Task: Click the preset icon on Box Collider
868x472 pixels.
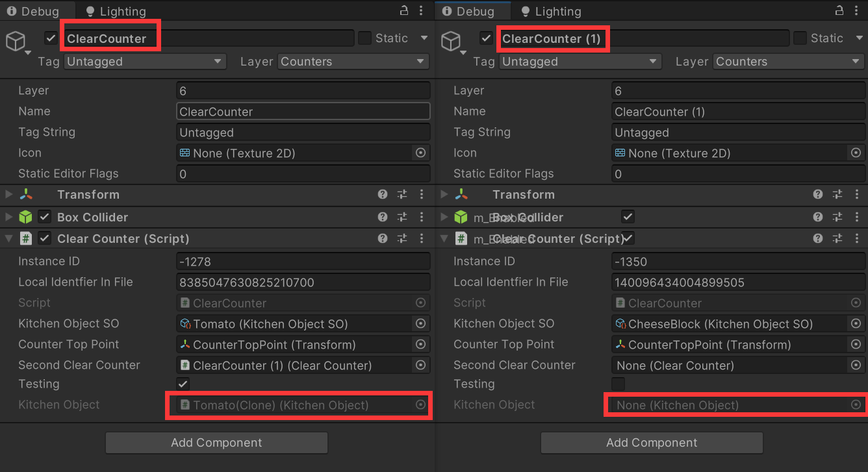Action: pos(402,217)
